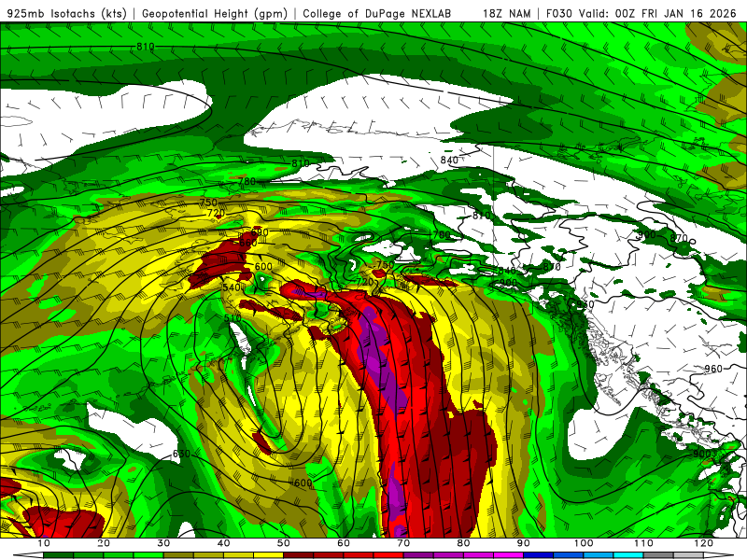This screenshot has height=560, width=747.
Task: Click the bright yellow swatch ending at 50
Action: (x=268, y=555)
